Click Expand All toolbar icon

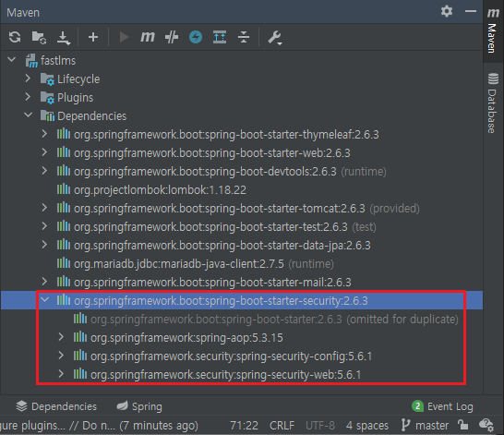coord(220,37)
